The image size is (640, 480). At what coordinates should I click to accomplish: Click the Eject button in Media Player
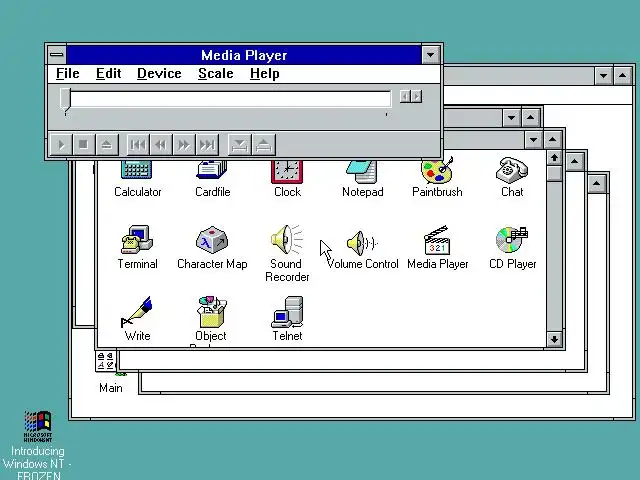[x=107, y=144]
